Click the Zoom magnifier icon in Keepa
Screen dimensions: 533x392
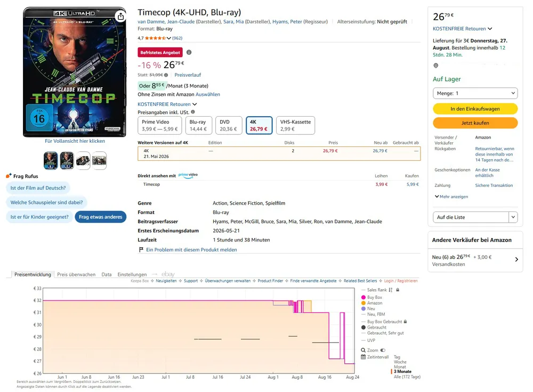(363, 350)
